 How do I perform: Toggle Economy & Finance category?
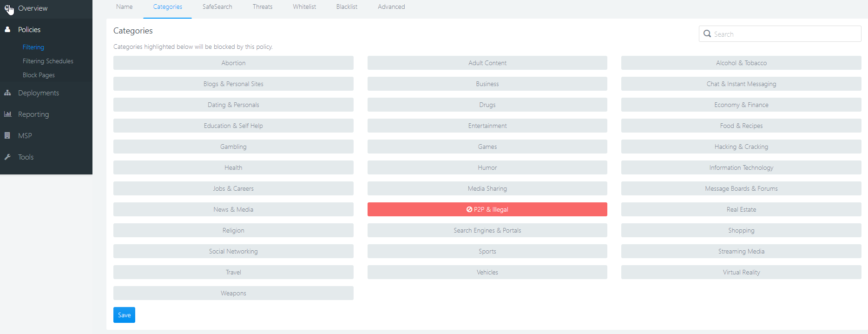point(741,105)
